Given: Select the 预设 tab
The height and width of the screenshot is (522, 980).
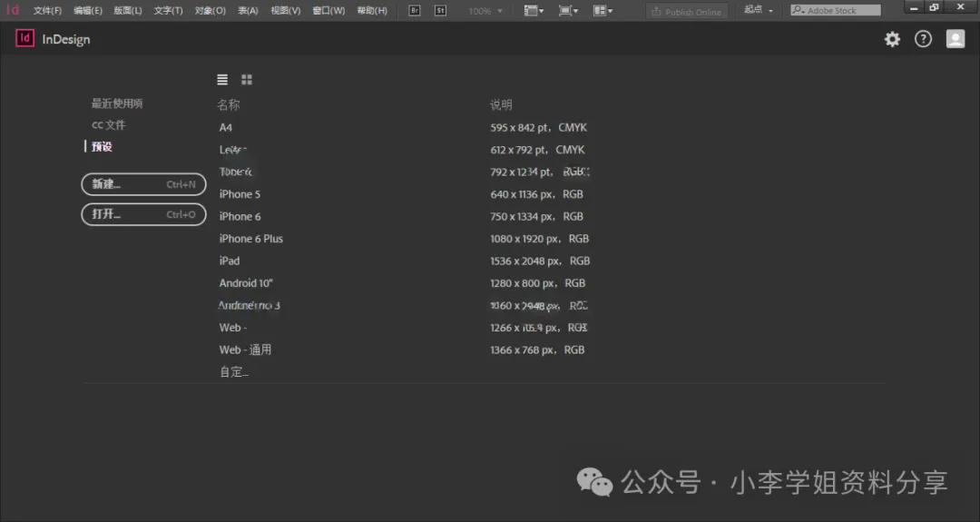Looking at the screenshot, I should (x=102, y=146).
